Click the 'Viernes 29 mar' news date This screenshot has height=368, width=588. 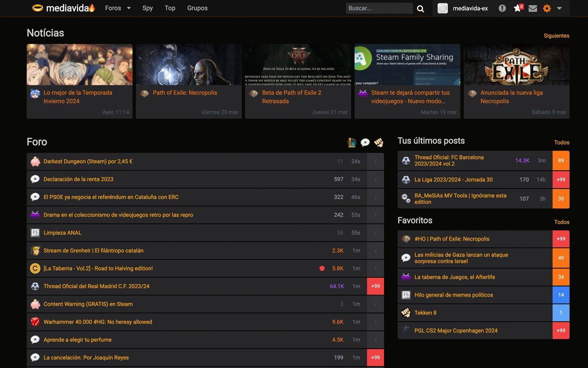pos(220,112)
